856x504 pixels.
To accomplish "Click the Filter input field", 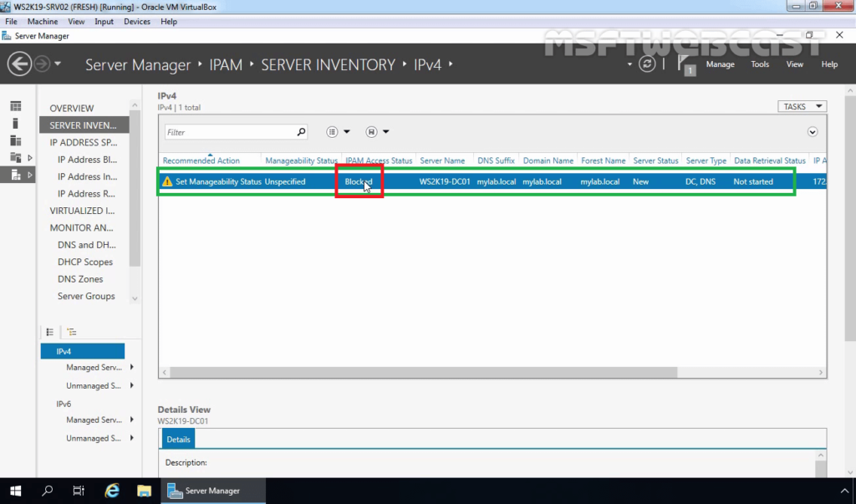I will (230, 132).
